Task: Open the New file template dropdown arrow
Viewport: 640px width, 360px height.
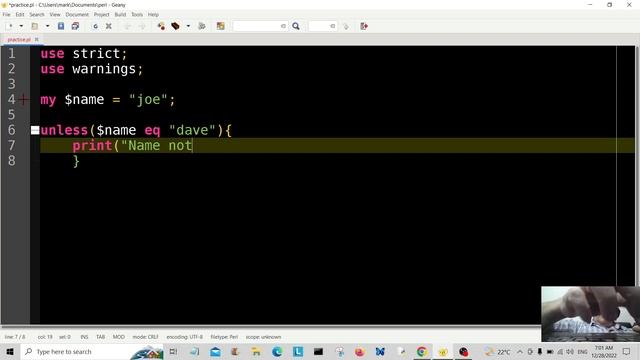Action: pos(21,26)
